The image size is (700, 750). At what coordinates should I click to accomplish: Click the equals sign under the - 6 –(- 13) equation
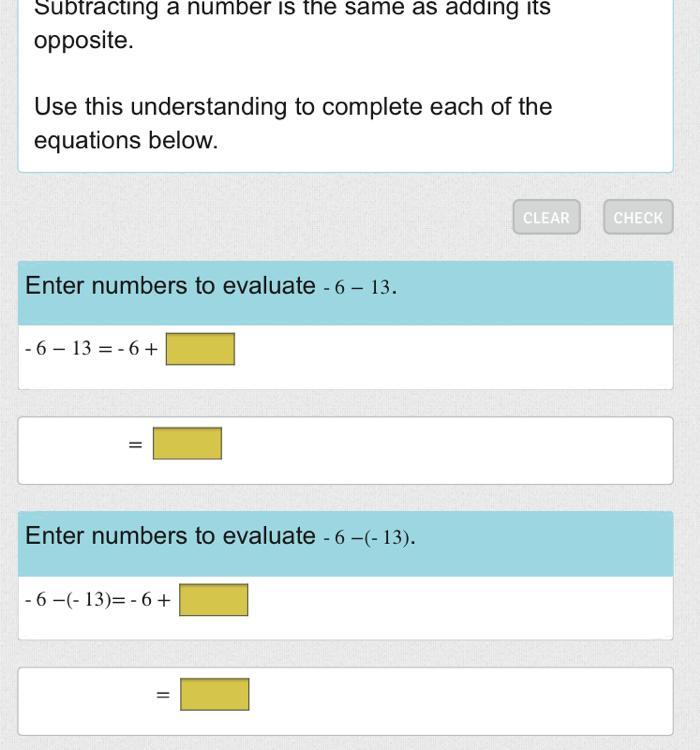(x=163, y=695)
